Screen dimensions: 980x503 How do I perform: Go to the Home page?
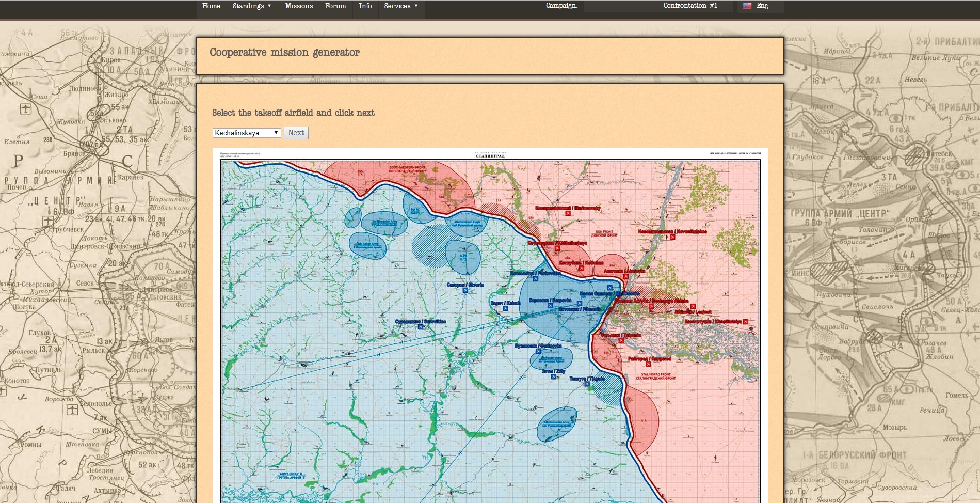pos(211,6)
